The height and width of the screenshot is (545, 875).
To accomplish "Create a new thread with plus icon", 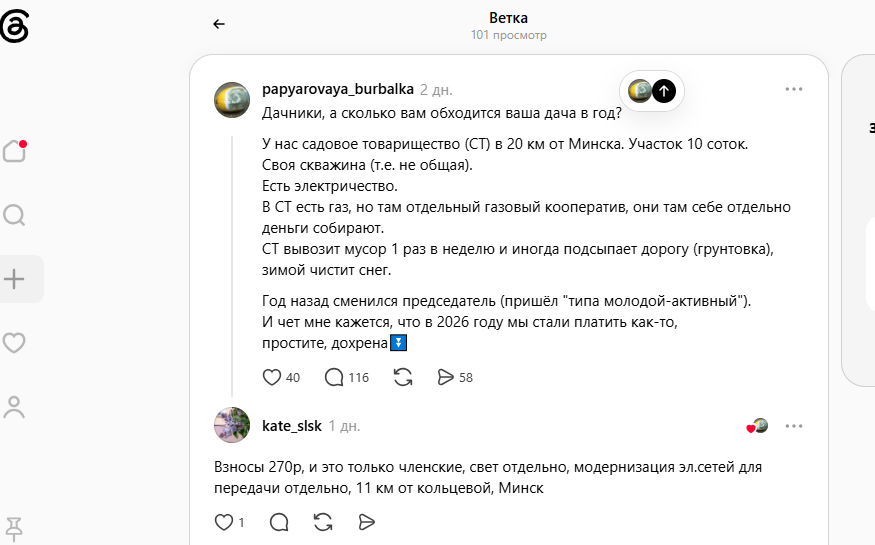I will coord(15,279).
